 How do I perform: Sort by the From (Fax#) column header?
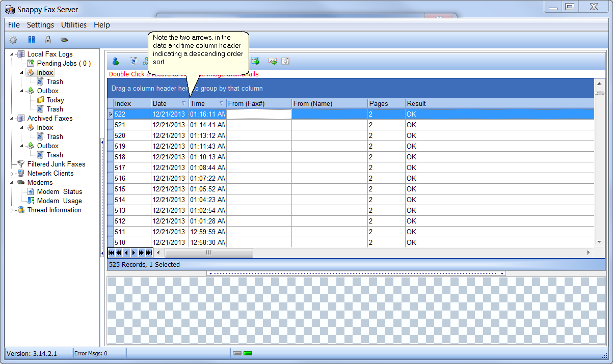click(x=259, y=103)
